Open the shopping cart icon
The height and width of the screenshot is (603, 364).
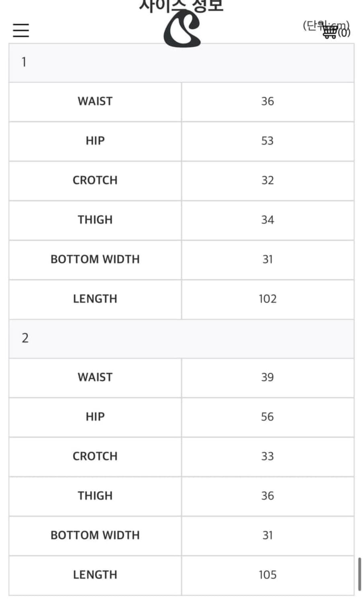[330, 31]
